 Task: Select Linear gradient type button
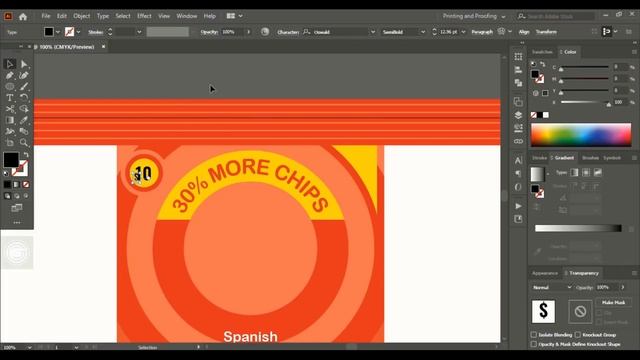(x=574, y=173)
